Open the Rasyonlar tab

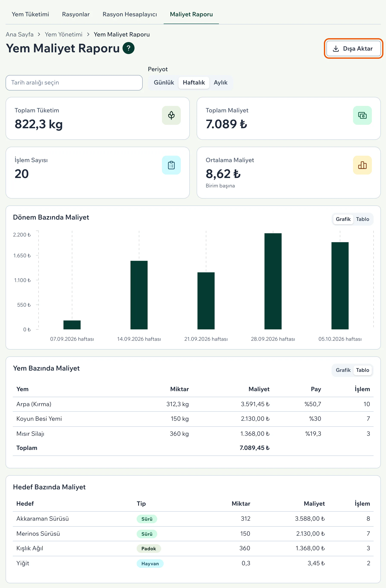click(x=76, y=14)
